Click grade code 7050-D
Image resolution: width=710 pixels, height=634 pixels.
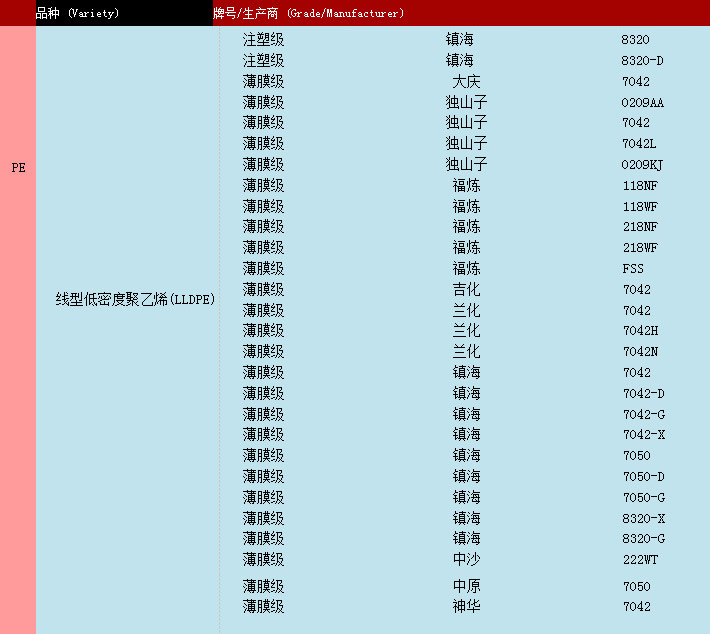[x=643, y=477]
